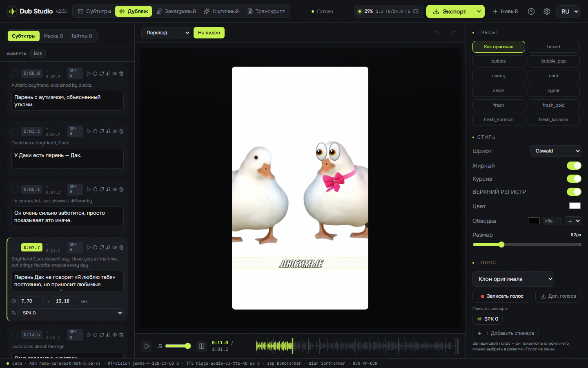Viewport: 588px width, 368px height.
Task: Click the double-arrow sync icon in 0:00.0 row
Action: 102,74
